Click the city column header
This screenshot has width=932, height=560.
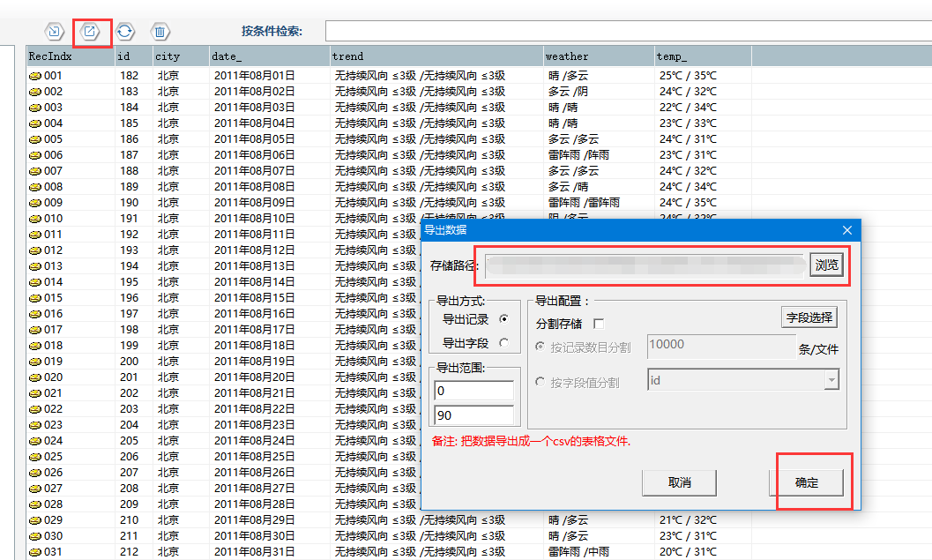179,56
